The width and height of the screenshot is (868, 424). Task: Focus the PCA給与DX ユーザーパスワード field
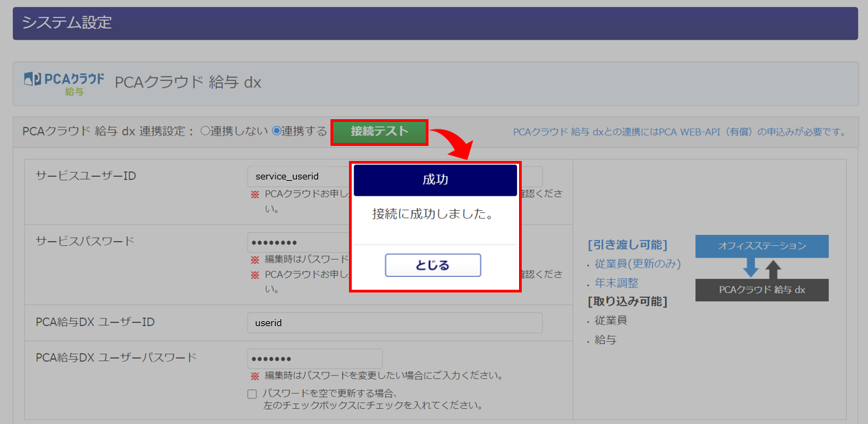pyautogui.click(x=315, y=359)
